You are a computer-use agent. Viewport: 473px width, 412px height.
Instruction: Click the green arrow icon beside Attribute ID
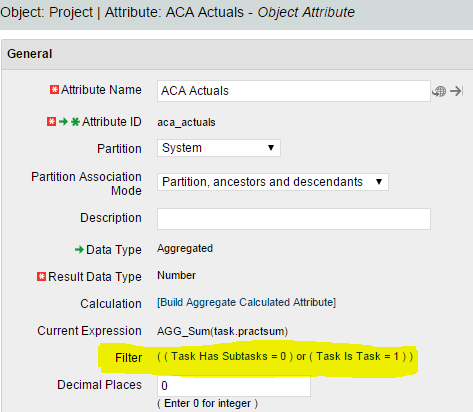click(x=63, y=122)
